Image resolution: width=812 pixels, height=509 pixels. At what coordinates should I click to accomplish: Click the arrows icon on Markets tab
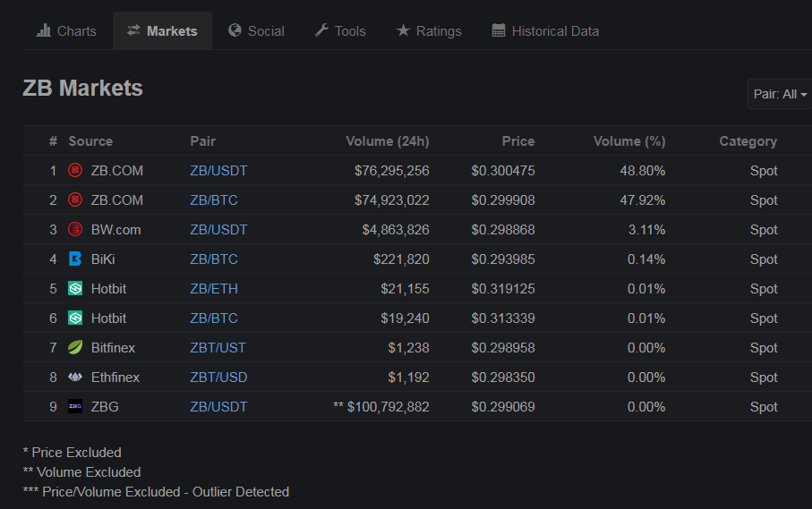(x=133, y=30)
